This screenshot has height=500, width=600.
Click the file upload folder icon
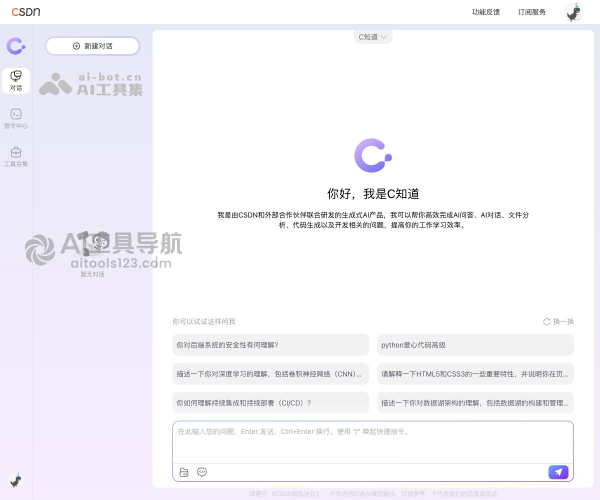[x=184, y=472]
